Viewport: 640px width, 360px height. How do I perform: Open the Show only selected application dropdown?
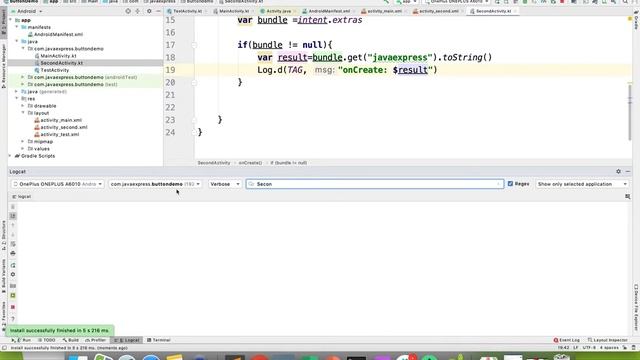pyautogui.click(x=582, y=184)
